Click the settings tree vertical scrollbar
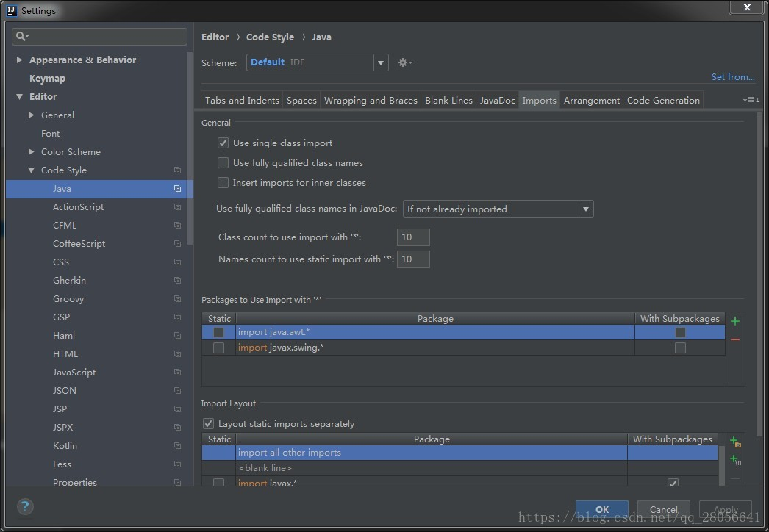 tap(189, 147)
